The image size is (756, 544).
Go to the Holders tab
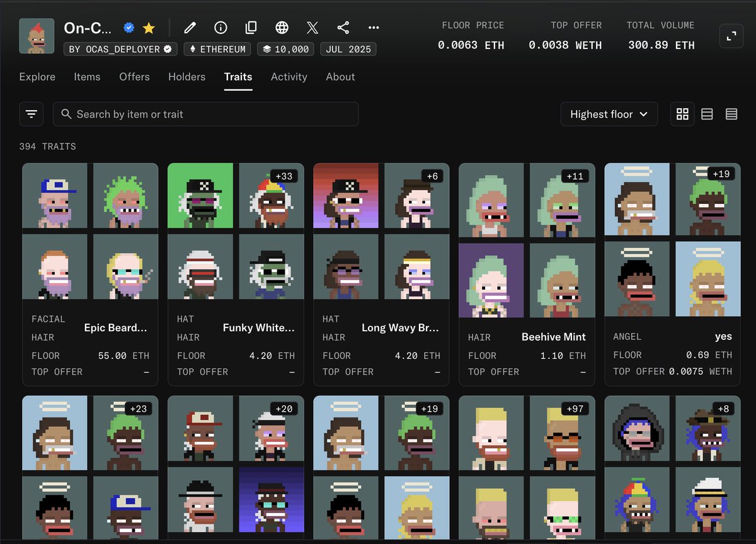tap(186, 77)
